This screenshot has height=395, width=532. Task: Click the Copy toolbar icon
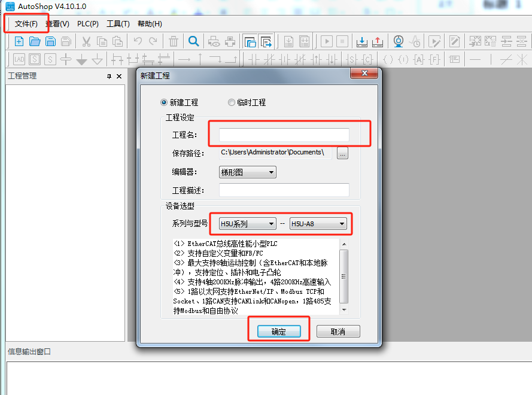pos(102,41)
